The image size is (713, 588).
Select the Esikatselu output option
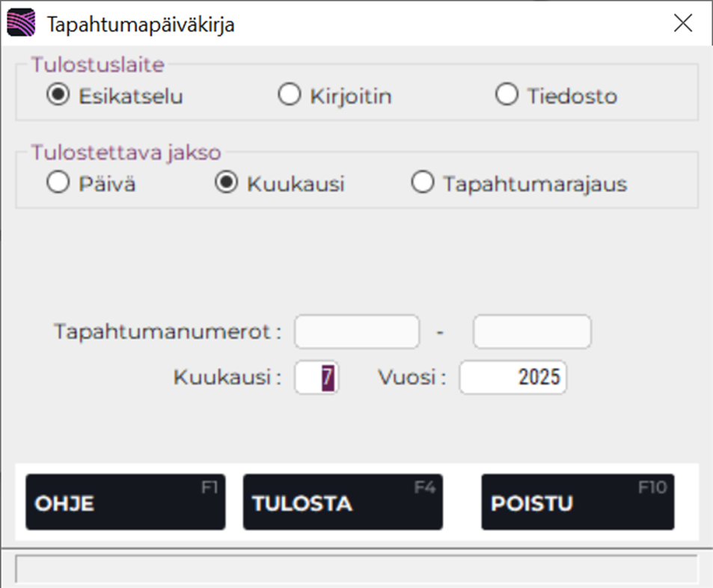57,95
